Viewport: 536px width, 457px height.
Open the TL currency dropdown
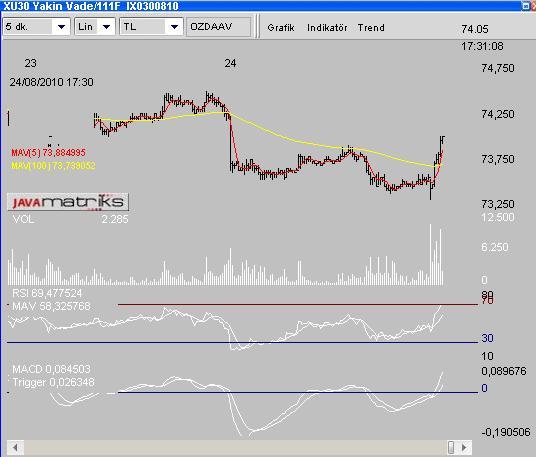point(150,27)
